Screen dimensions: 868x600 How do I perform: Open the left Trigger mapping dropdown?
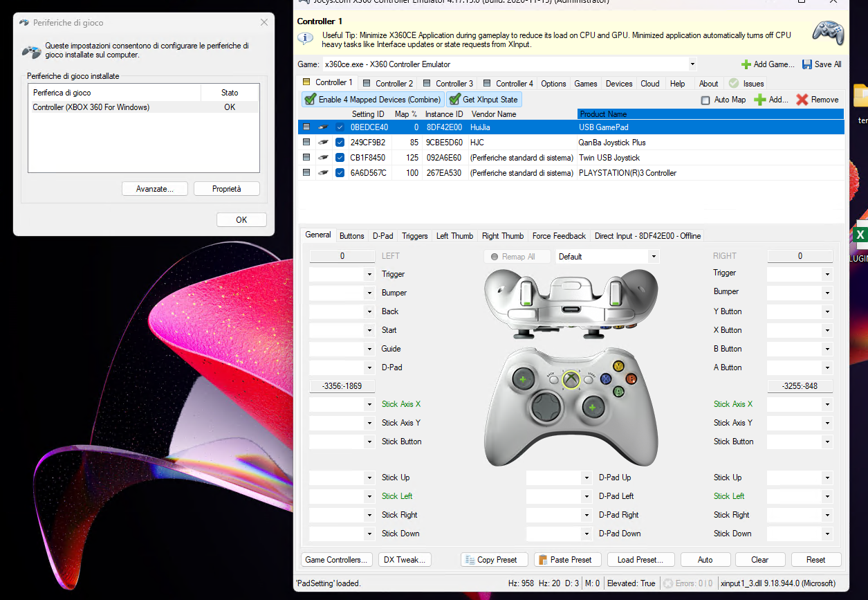click(x=369, y=275)
